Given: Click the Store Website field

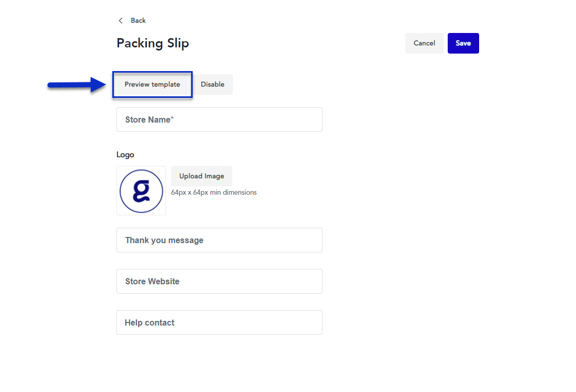Looking at the screenshot, I should coord(219,281).
